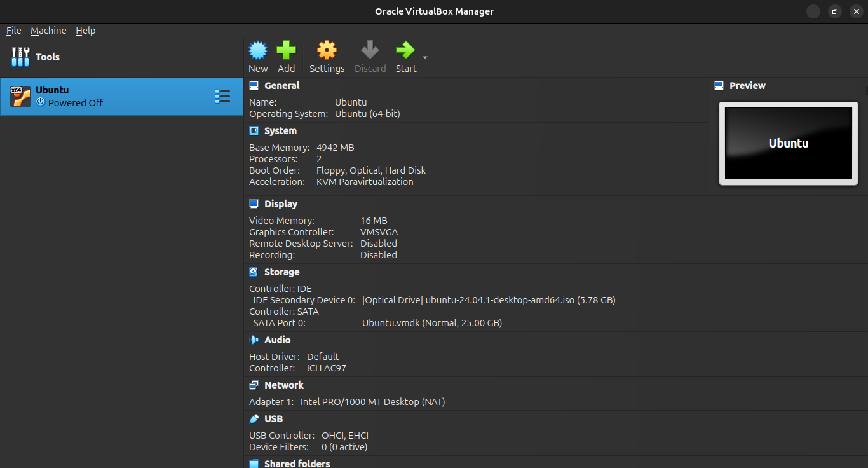This screenshot has height=468, width=868.
Task: Click the VMSVGA graphics controller value
Action: (x=379, y=232)
